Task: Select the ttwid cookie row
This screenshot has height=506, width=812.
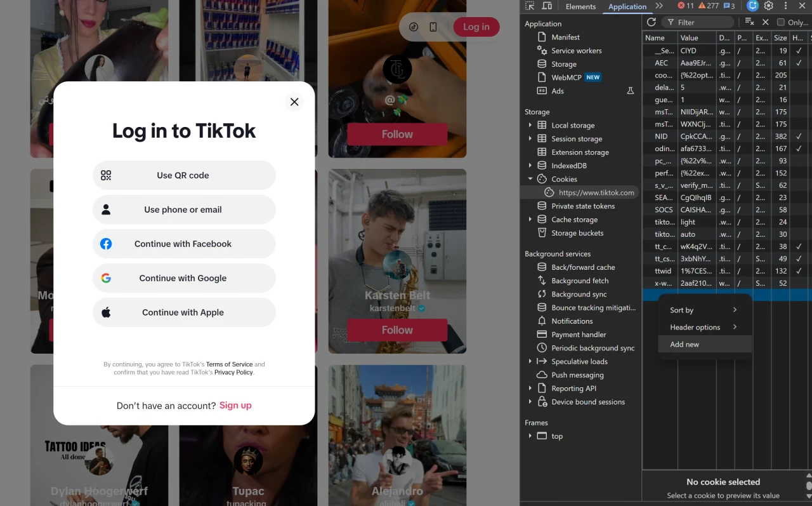Action: point(726,271)
